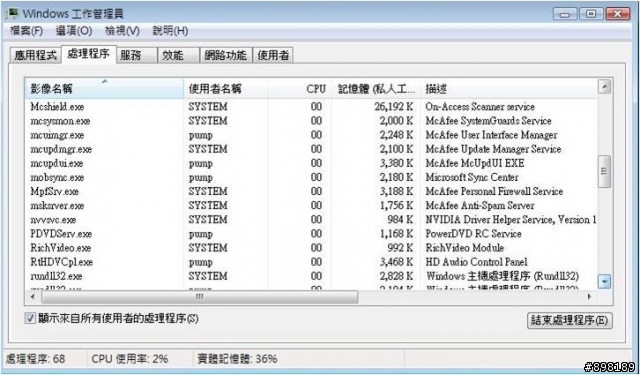Select the mcupdui.exe process
Screen dimensions: 640x375
point(56,164)
